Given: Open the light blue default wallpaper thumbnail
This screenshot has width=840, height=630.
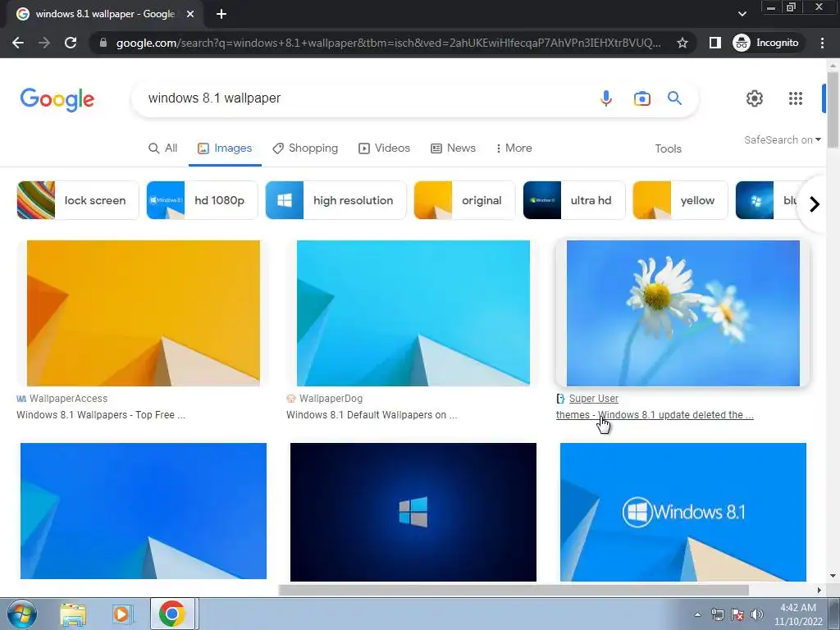Looking at the screenshot, I should pos(413,313).
